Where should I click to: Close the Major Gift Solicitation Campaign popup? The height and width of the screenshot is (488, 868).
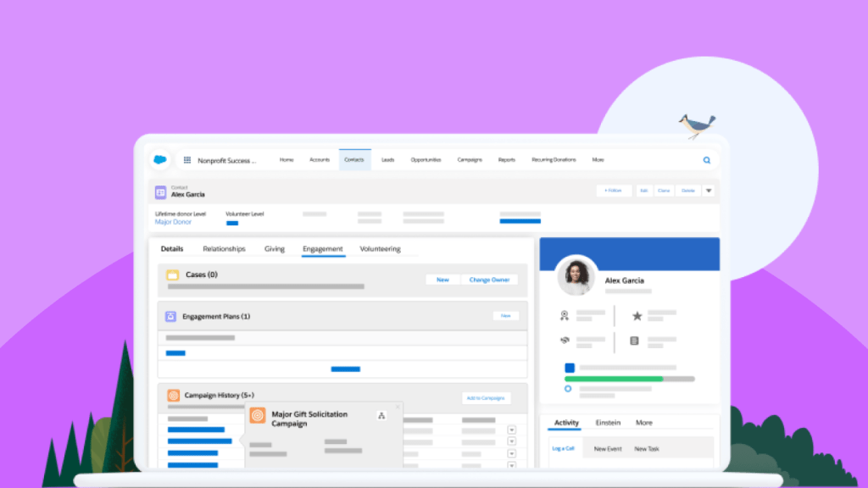click(x=398, y=408)
